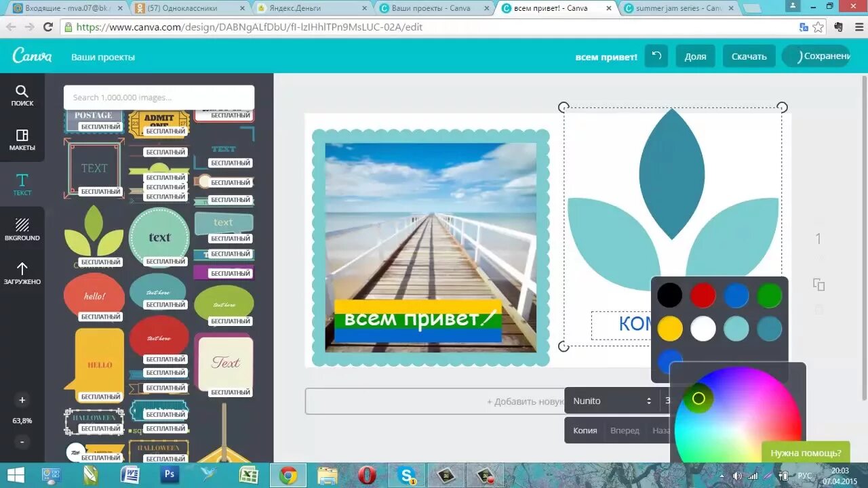The height and width of the screenshot is (488, 868).
Task: Click the undo arrow near the top bar
Action: pos(655,56)
